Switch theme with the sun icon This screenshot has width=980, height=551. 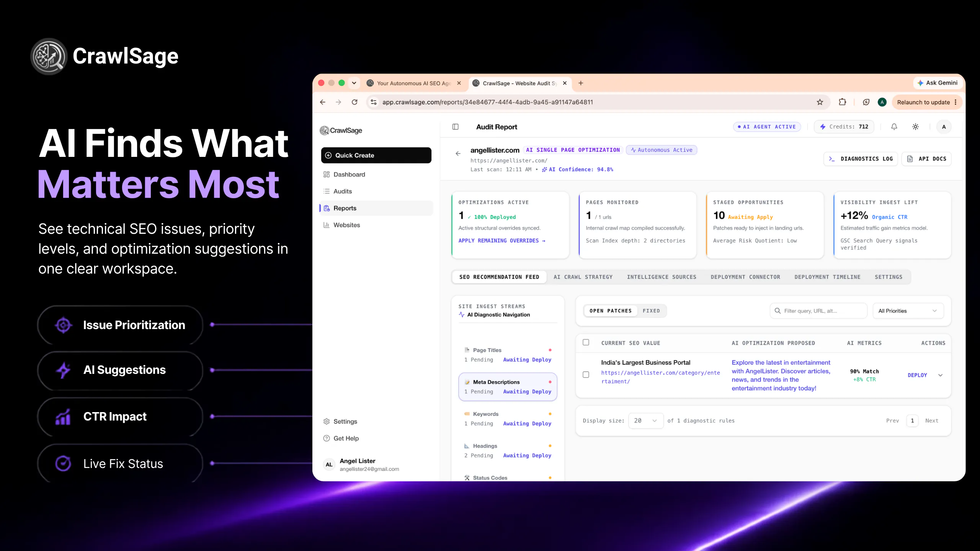click(x=915, y=127)
